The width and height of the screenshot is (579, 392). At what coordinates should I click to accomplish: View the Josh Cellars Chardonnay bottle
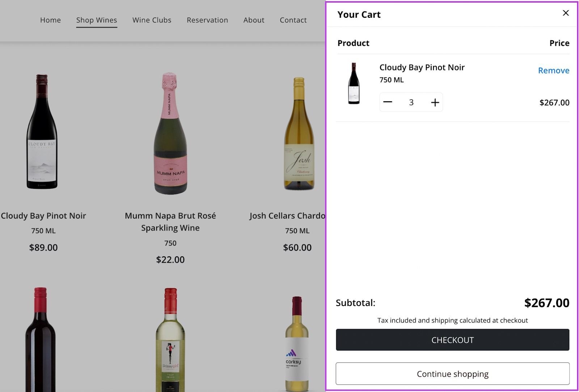299,133
